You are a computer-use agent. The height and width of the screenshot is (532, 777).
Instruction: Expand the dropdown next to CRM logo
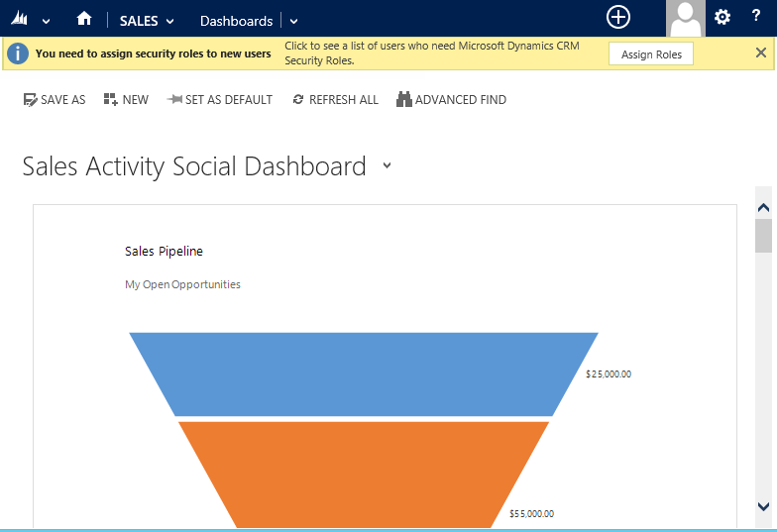(46, 21)
